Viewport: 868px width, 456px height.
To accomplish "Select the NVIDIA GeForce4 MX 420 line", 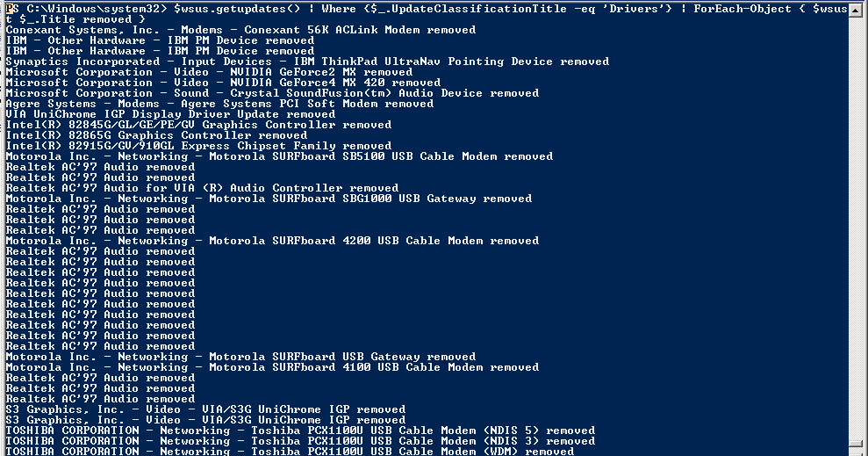I will (x=223, y=83).
